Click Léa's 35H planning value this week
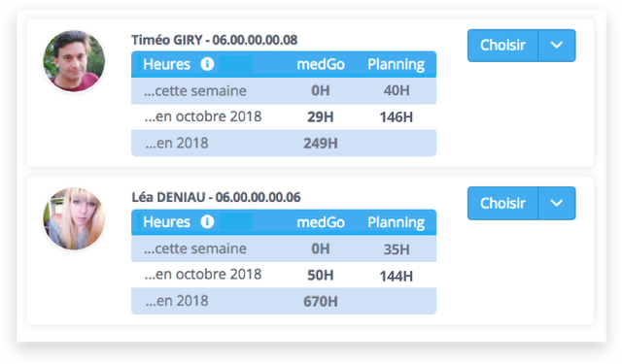Viewport: 622px width, 364px height. click(397, 249)
